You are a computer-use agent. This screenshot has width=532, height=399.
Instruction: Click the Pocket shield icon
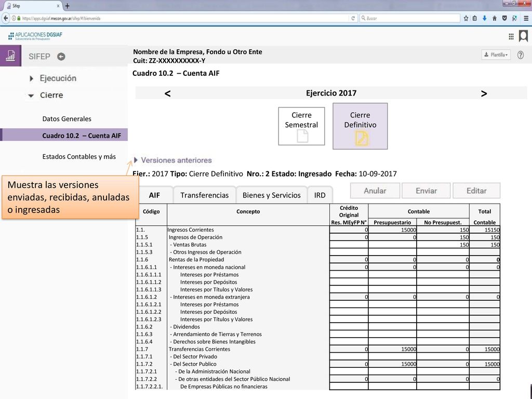pyautogui.click(x=504, y=18)
